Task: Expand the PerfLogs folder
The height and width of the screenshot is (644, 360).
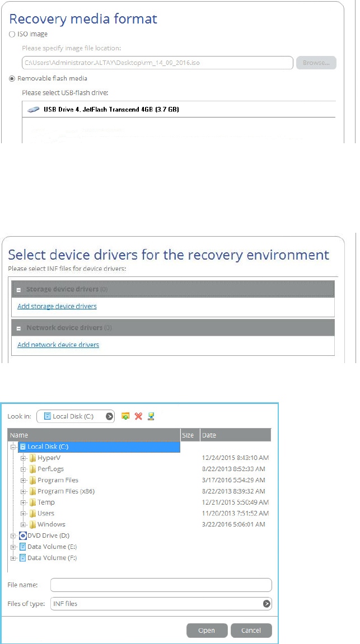Action: 24,469
